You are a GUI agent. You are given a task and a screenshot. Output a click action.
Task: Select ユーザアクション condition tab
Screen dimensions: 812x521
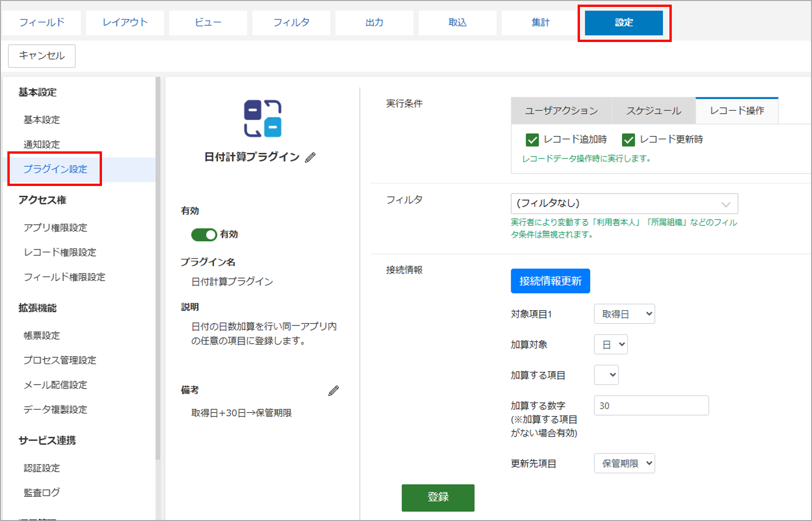coord(561,111)
